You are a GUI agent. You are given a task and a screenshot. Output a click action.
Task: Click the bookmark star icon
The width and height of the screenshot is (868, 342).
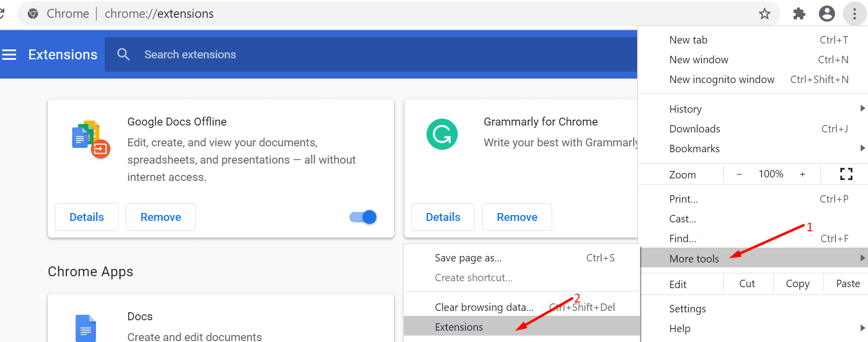coord(764,14)
